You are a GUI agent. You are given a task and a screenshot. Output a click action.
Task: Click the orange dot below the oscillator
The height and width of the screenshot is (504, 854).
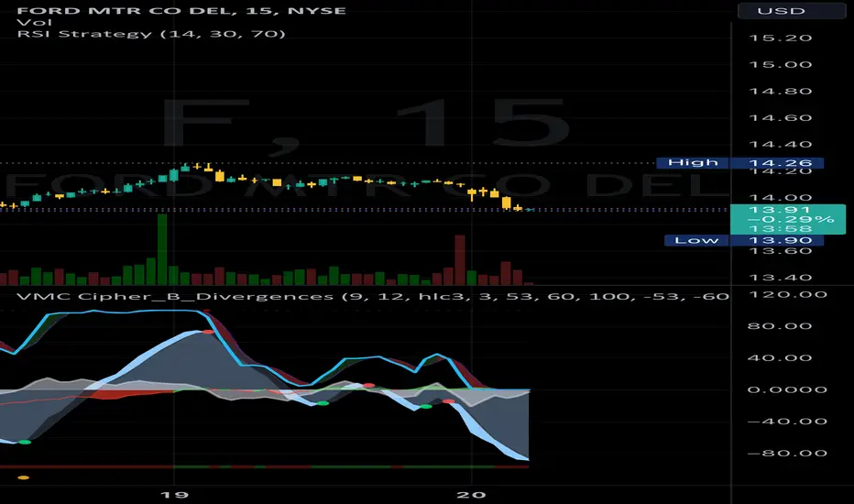tap(24, 477)
